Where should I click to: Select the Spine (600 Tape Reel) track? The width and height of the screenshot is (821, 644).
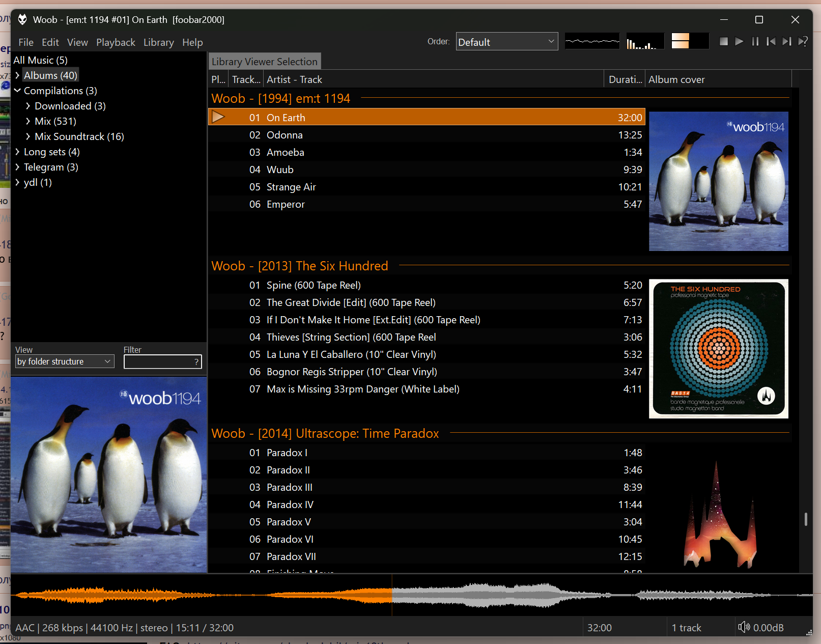[427, 285]
